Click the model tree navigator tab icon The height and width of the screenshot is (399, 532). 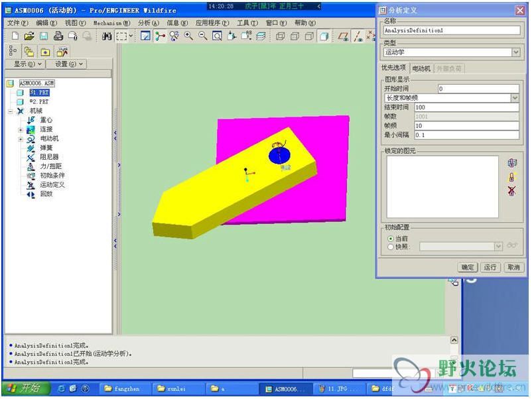point(13,51)
